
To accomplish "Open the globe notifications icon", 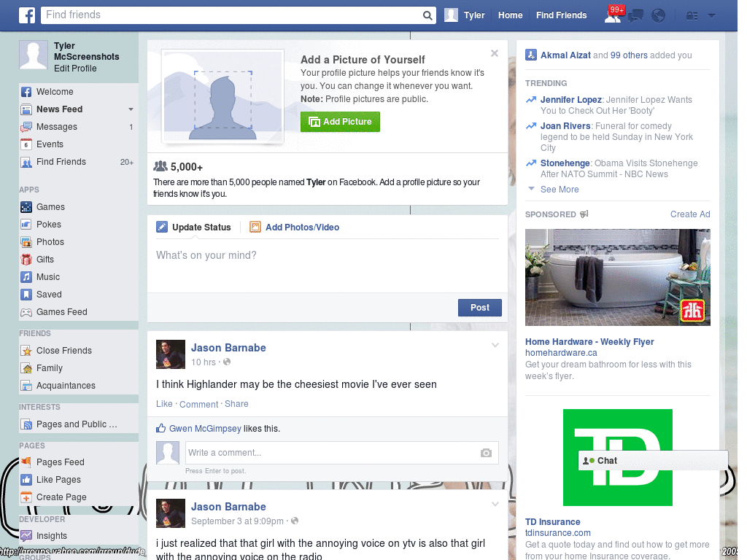I will click(x=658, y=16).
